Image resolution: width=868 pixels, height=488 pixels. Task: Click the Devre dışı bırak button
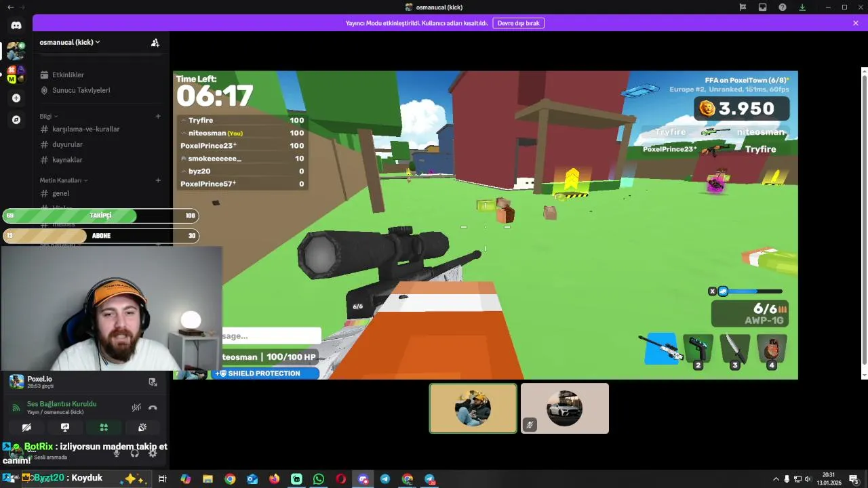[x=518, y=23]
